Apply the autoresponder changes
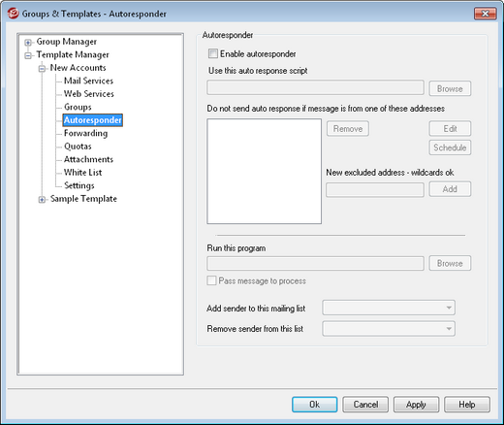Screen dimensions: 504x425 (x=416, y=405)
